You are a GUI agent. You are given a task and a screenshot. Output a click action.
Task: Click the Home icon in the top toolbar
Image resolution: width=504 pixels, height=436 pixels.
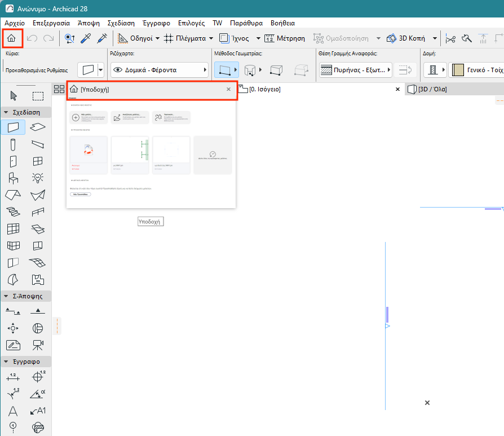click(12, 38)
